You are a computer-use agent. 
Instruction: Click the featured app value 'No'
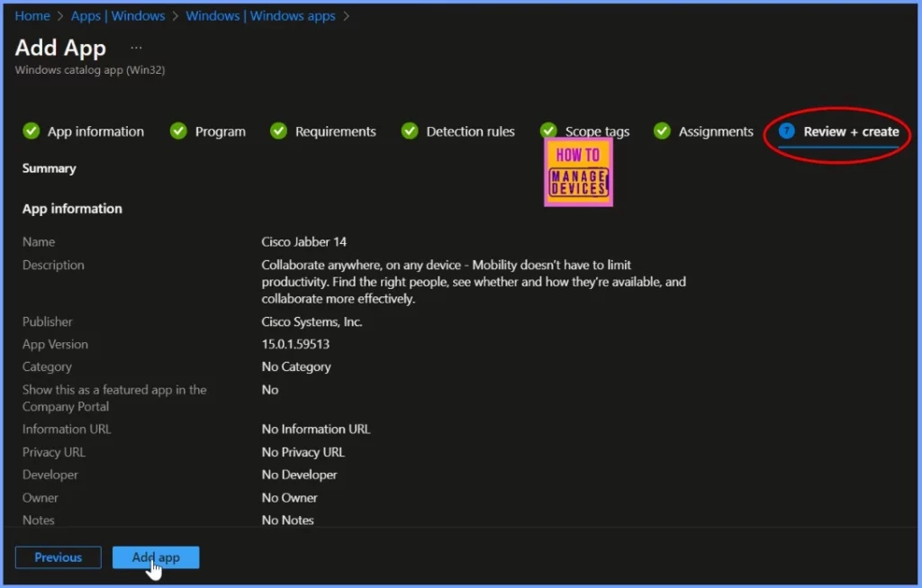pos(270,389)
